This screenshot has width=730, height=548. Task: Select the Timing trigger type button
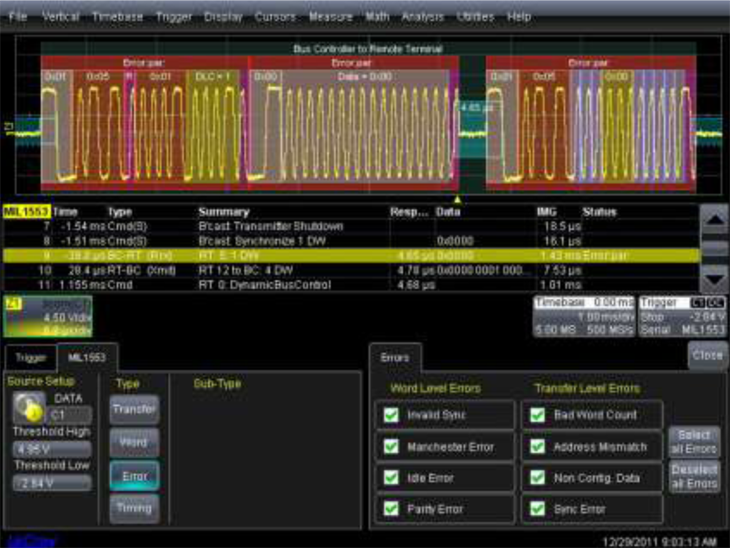[x=134, y=508]
